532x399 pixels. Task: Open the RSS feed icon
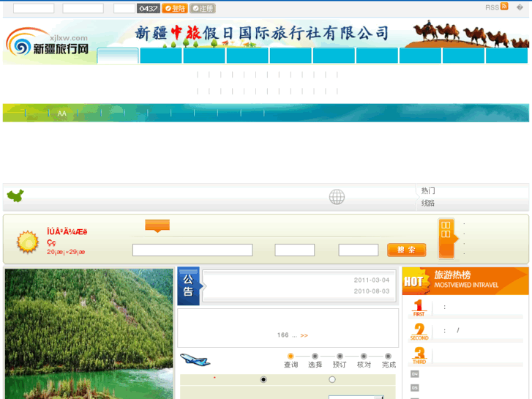[x=504, y=7]
